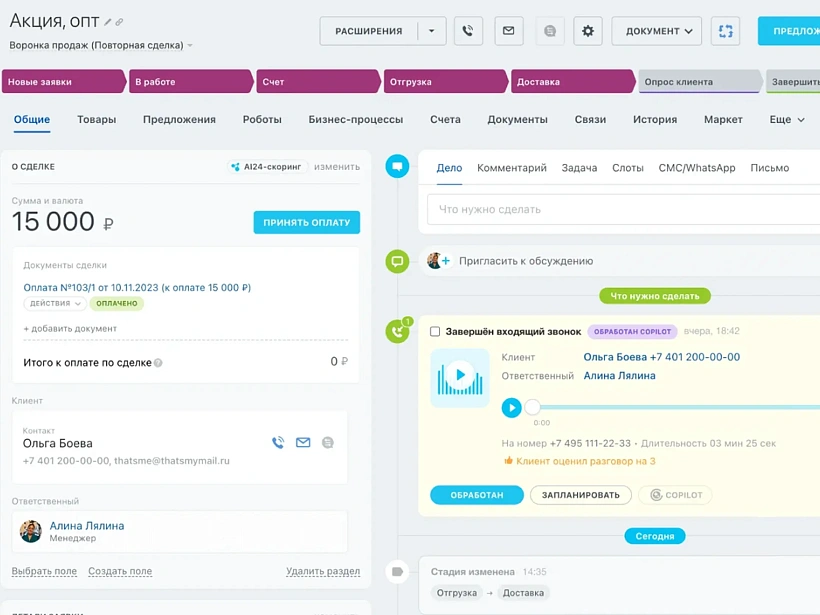The width and height of the screenshot is (820, 615).
Task: Open the ДОКУМЕНТ dropdown
Action: (656, 30)
